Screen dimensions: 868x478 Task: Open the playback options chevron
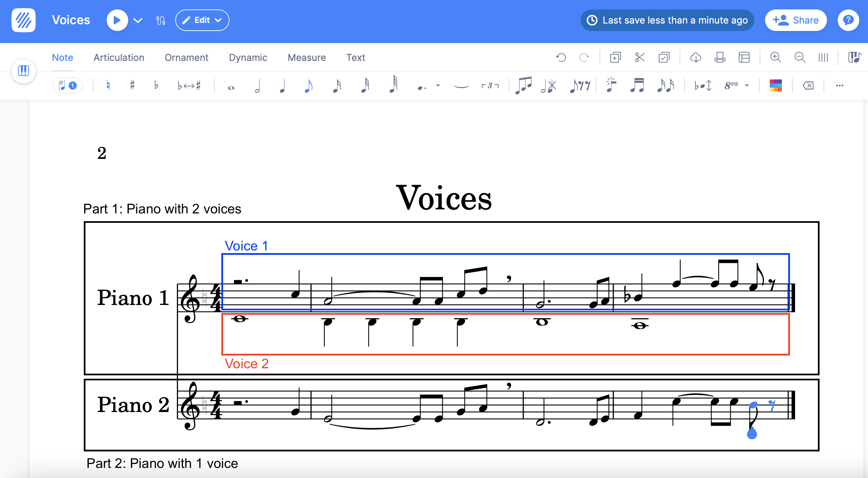pyautogui.click(x=138, y=20)
